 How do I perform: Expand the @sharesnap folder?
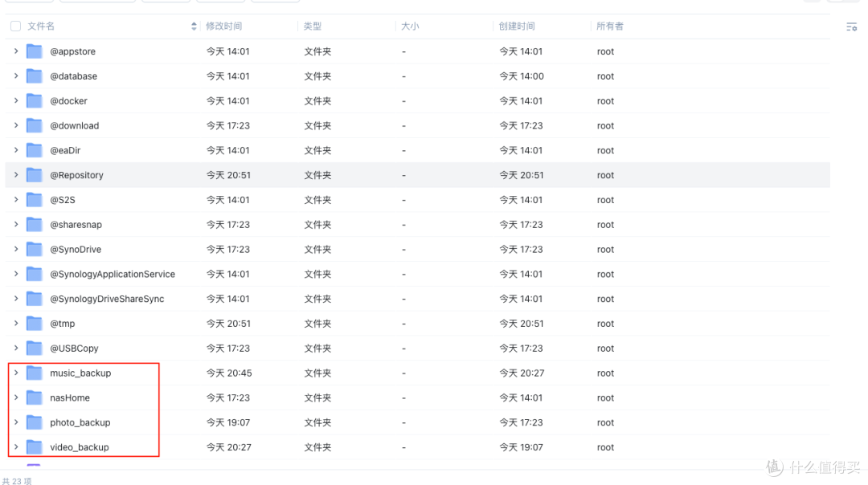coord(15,224)
